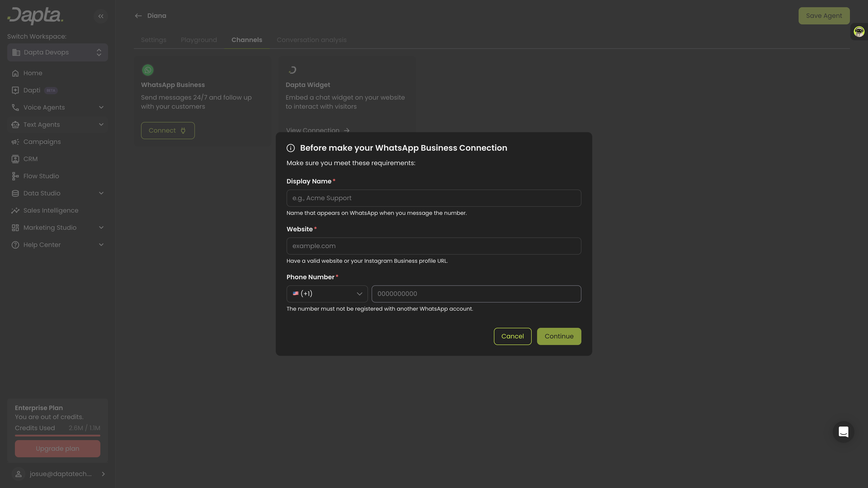Click the Help Center question icon
This screenshot has width=868, height=488.
click(15, 245)
